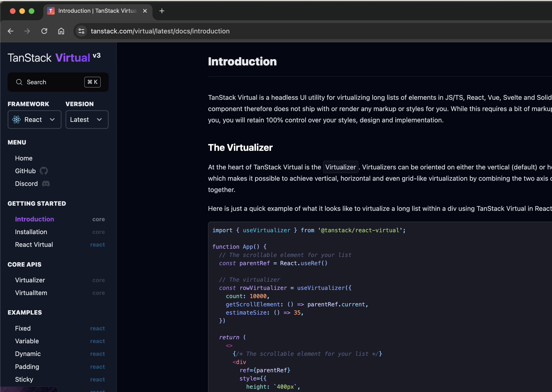Click the GitHub logo icon in menu
The height and width of the screenshot is (392, 552).
(x=44, y=171)
